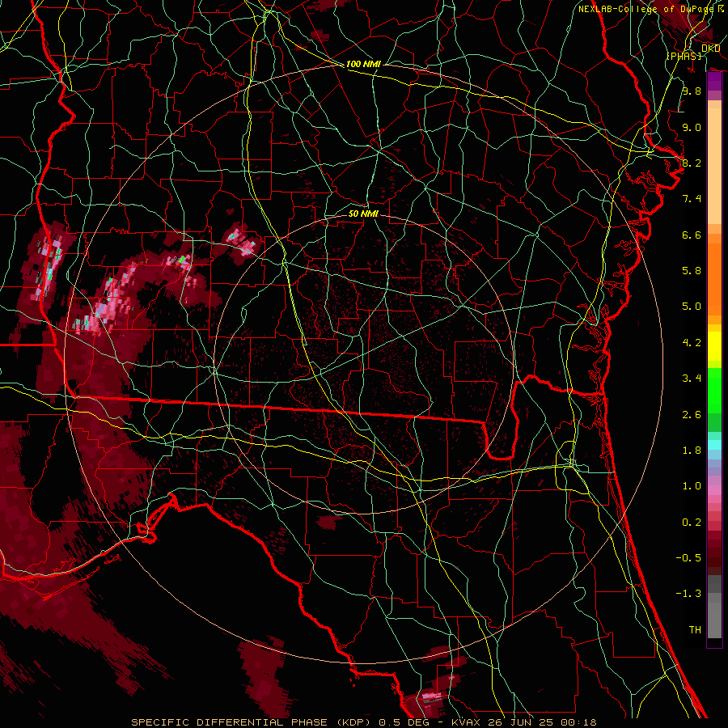Click the 8.2 value on color scale
728x728 pixels.
692,163
